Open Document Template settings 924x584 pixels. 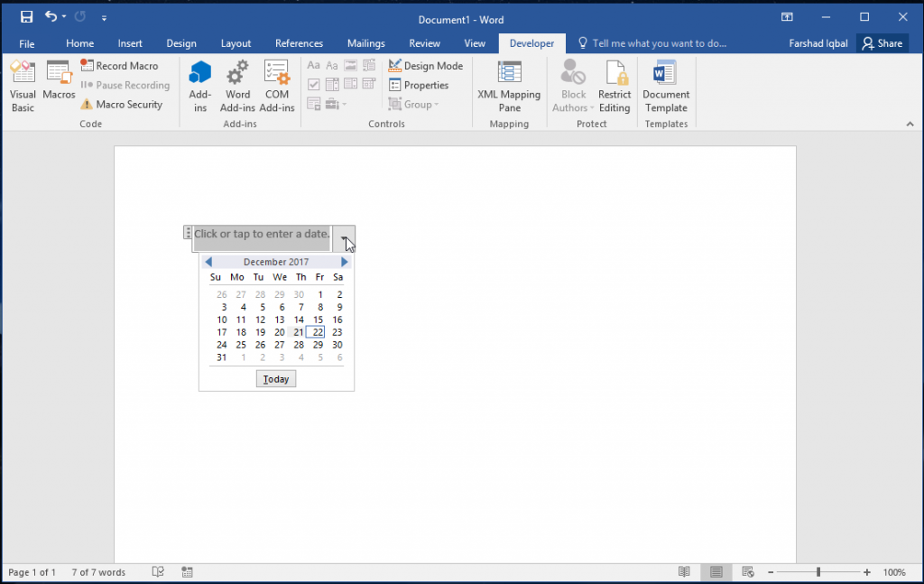pyautogui.click(x=666, y=84)
